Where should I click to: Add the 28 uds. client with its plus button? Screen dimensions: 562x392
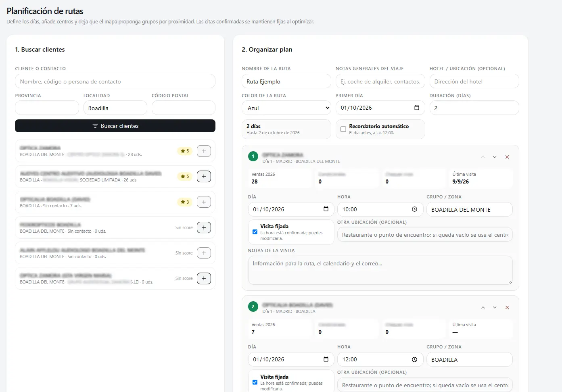coord(204,151)
